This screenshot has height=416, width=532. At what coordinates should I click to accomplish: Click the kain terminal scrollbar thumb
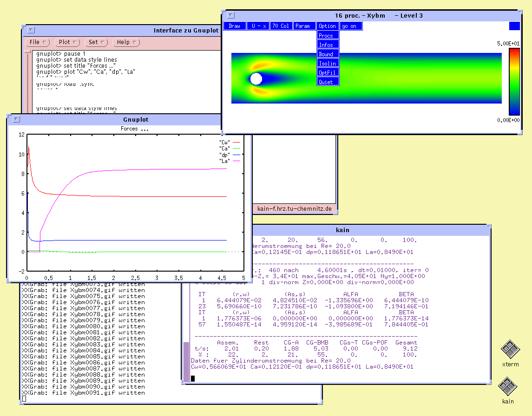[187, 361]
